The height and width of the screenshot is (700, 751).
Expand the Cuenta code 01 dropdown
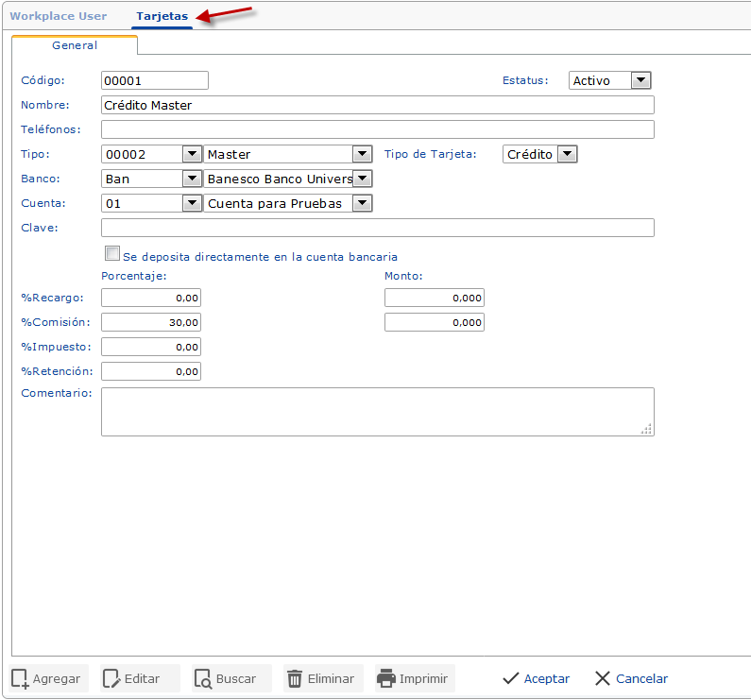coord(192,203)
